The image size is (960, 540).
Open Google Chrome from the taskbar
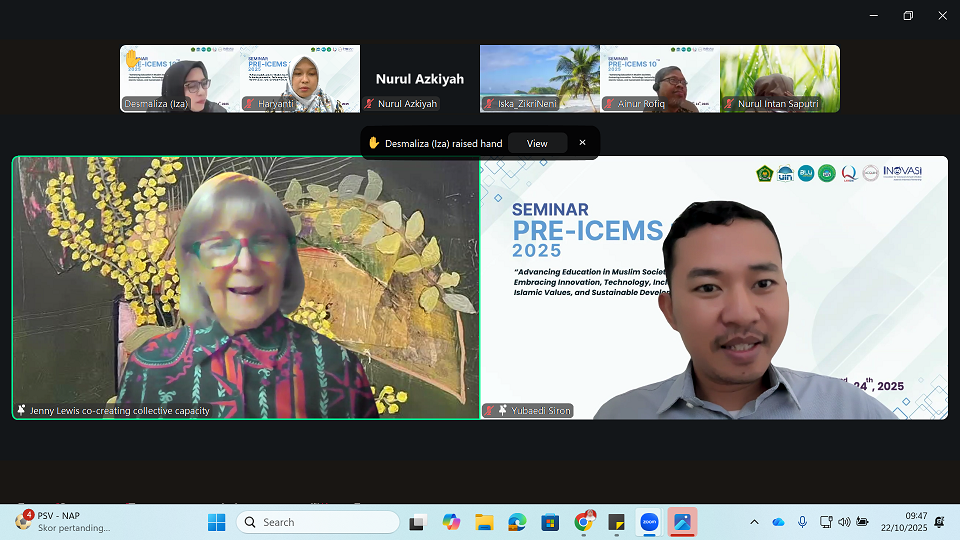click(x=584, y=522)
